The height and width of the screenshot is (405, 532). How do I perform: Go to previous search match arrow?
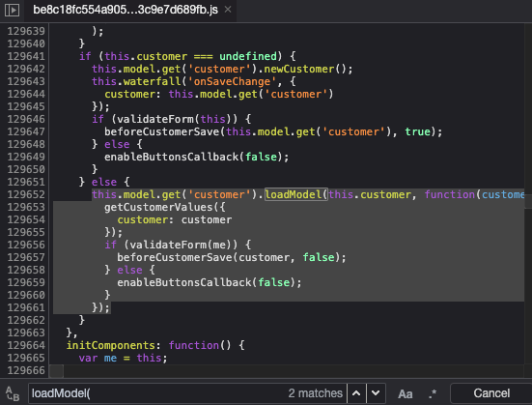(x=356, y=393)
